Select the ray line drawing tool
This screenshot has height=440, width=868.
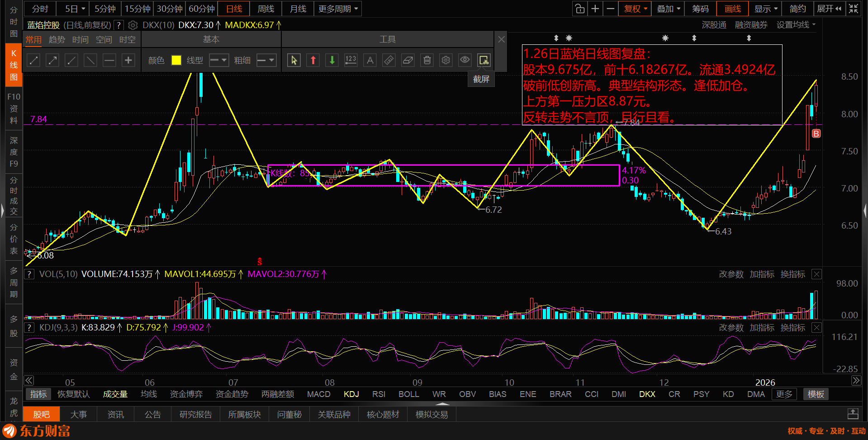(x=71, y=60)
